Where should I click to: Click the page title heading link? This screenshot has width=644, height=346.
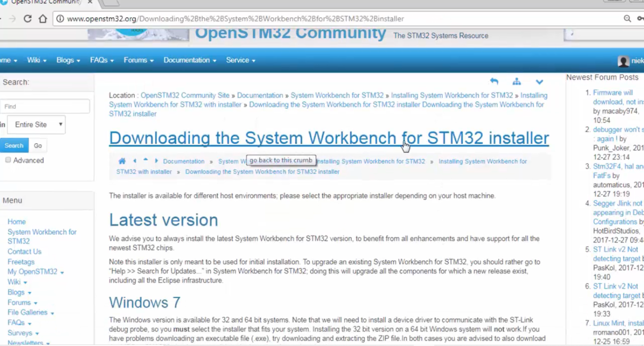(329, 138)
